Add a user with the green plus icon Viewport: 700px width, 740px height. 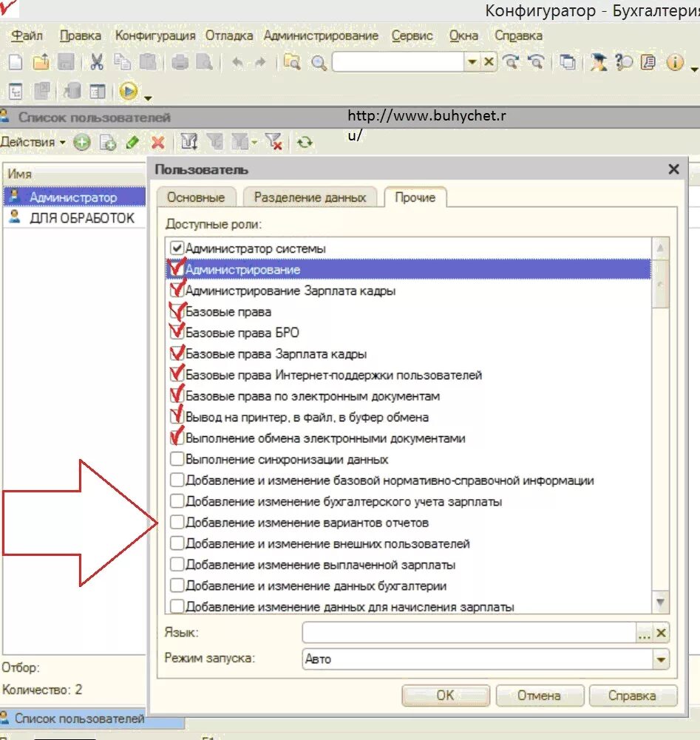pyautogui.click(x=81, y=142)
